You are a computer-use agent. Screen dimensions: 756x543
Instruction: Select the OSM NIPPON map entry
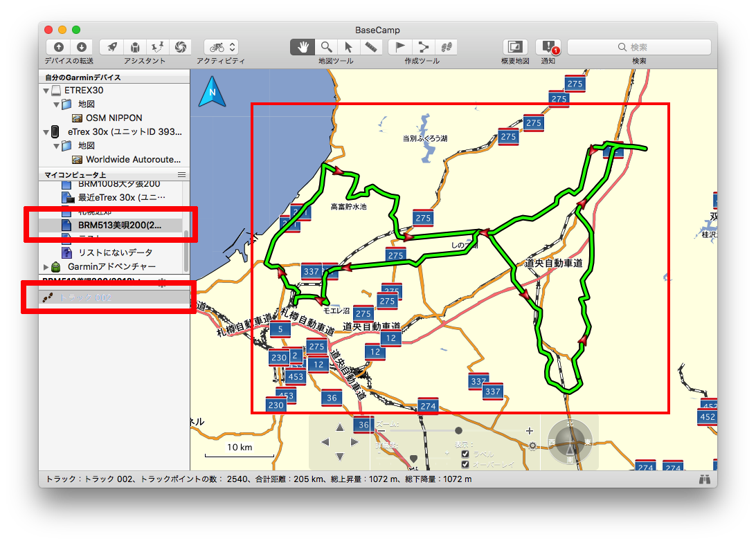(114, 118)
